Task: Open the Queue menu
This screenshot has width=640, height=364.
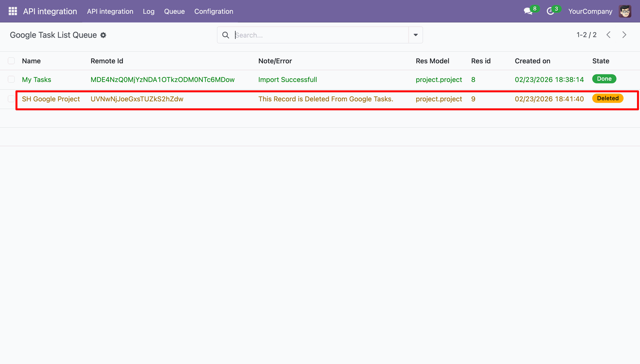Action: pos(174,11)
